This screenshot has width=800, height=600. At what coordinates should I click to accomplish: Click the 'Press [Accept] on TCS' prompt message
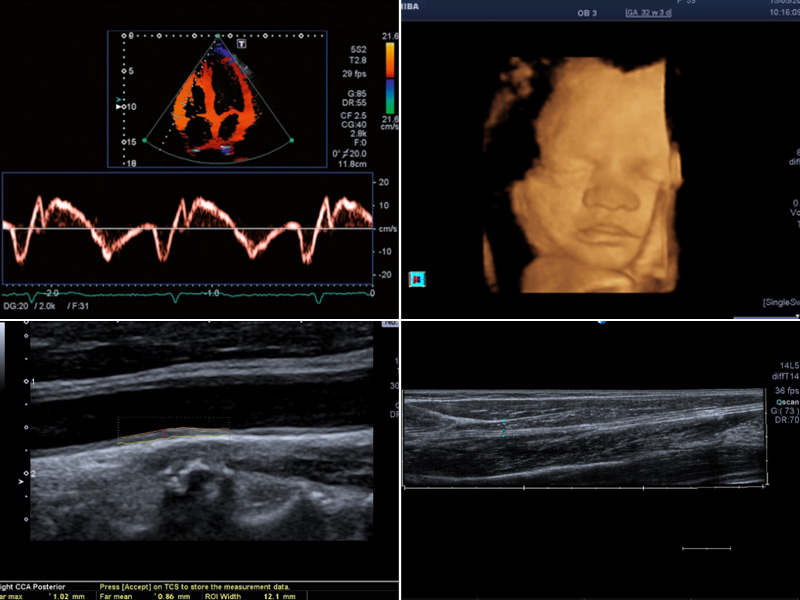[194, 587]
